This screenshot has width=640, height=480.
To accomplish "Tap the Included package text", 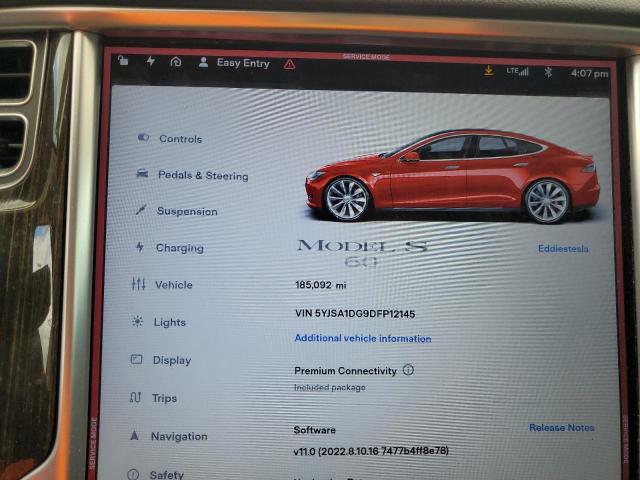I will [x=330, y=387].
